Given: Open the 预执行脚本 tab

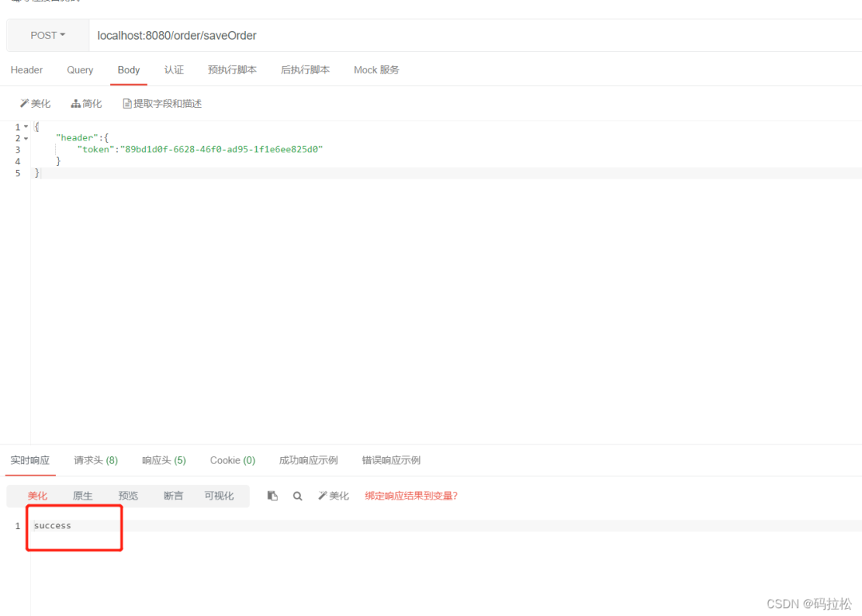Looking at the screenshot, I should coord(232,69).
